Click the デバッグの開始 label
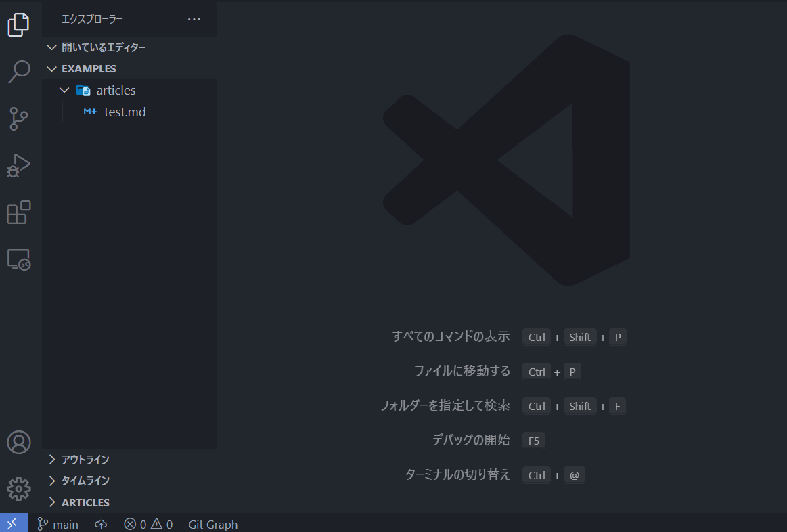 click(471, 440)
